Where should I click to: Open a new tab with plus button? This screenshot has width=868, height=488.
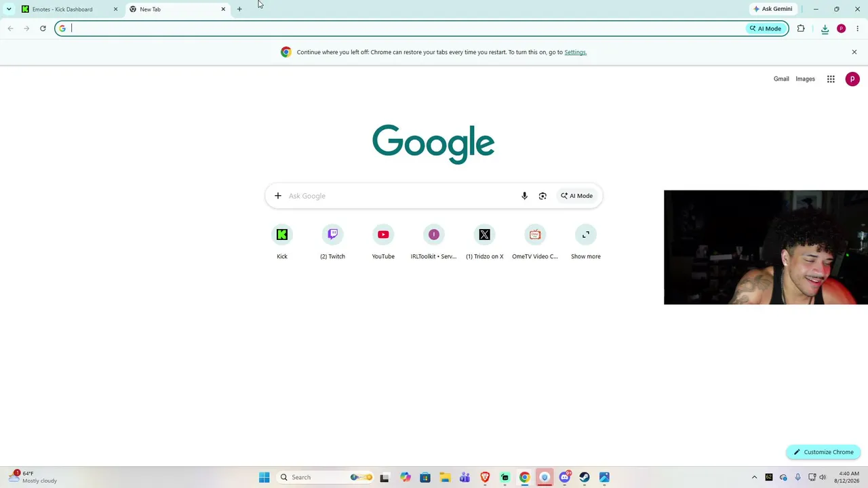tap(239, 9)
